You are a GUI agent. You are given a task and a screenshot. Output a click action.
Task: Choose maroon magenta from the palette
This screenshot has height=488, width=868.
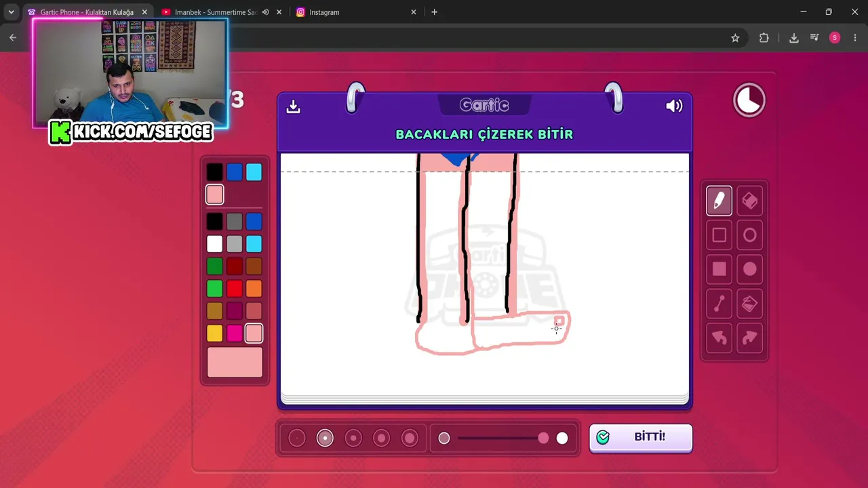click(x=234, y=310)
